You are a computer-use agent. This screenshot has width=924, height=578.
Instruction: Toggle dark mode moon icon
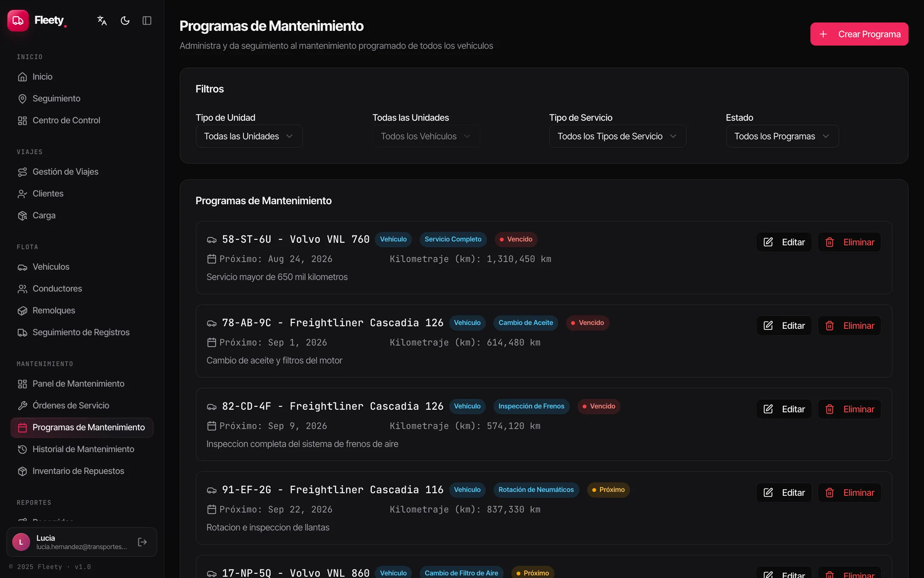click(125, 21)
